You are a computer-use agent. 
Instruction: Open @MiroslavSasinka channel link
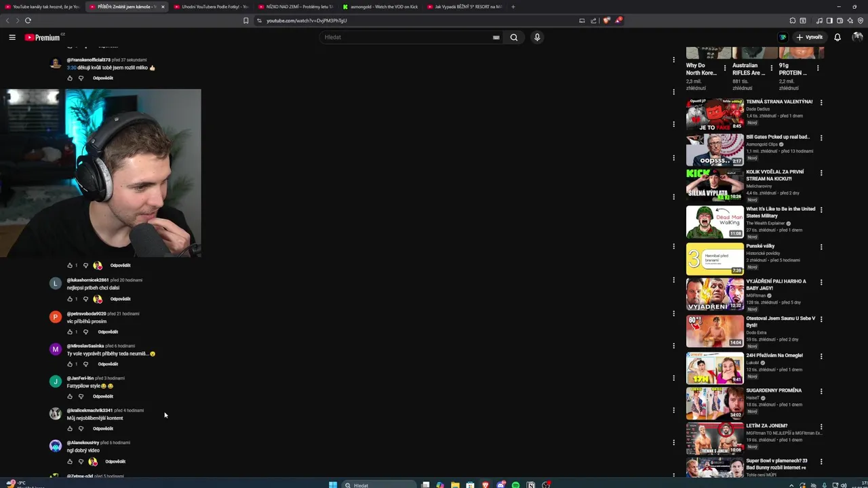point(85,346)
